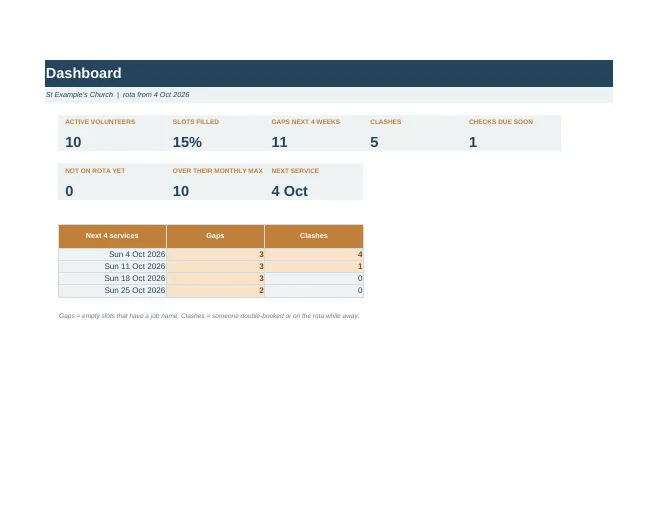
Task: Click the Clashes cell for Sun 4 Oct 2026
Action: click(314, 254)
